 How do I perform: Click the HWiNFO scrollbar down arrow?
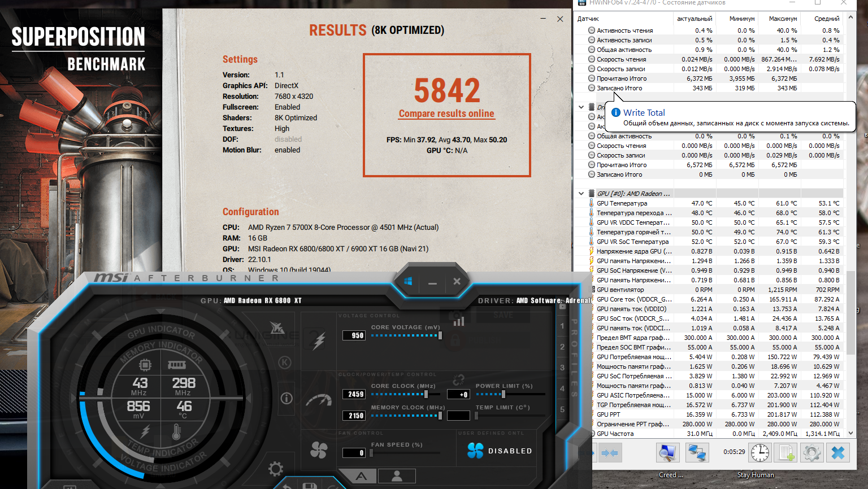point(852,434)
